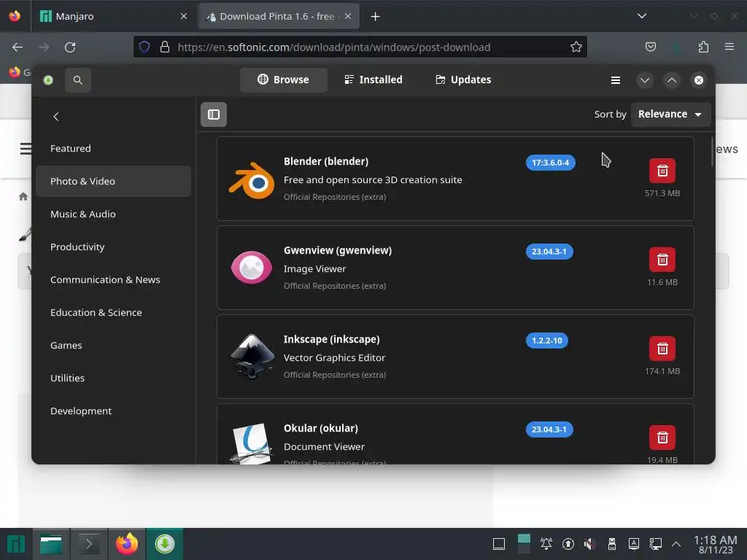The image size is (747, 560).
Task: Click the Inkscape application icon
Action: click(252, 356)
